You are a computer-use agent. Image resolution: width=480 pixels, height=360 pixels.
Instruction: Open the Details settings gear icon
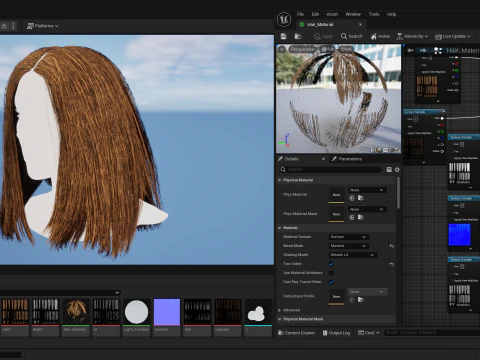coord(397,170)
